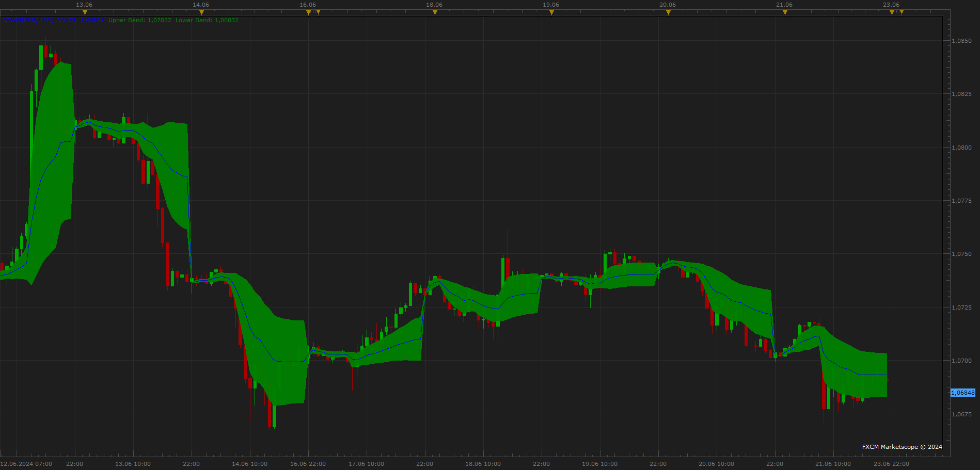Click the yellow session marker under 14.06
The height and width of the screenshot is (470, 980).
[x=201, y=12]
